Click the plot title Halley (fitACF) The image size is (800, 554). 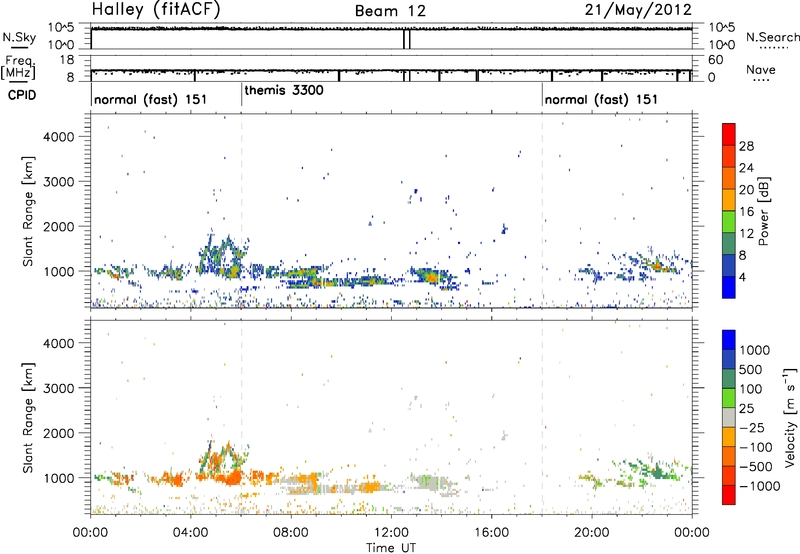pos(156,10)
